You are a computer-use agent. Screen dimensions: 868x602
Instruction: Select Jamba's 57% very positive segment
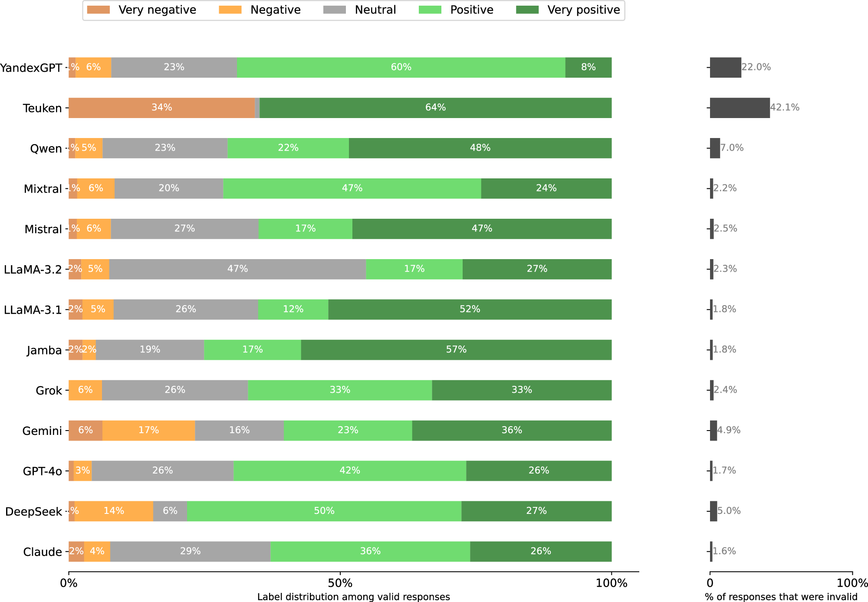tap(456, 350)
